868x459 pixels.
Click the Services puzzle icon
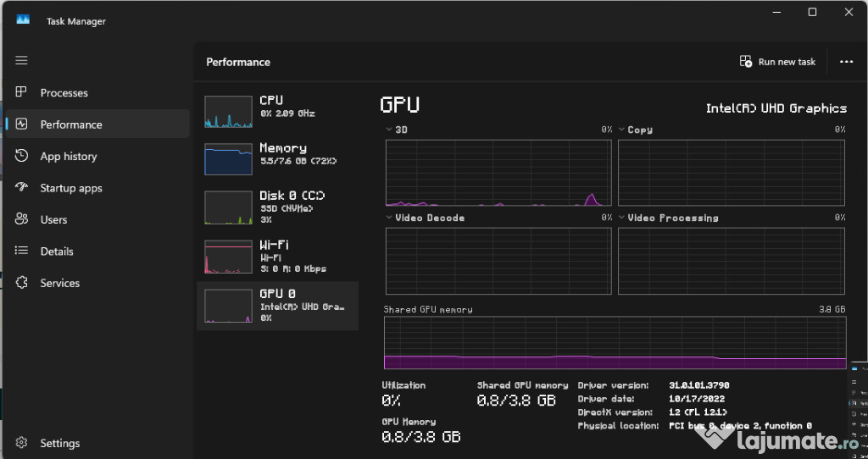(x=22, y=283)
